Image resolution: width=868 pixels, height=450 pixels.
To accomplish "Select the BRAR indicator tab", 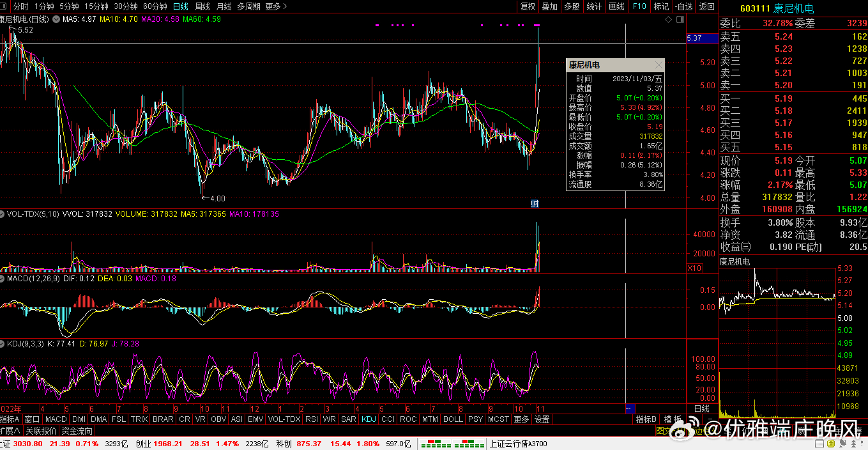I will point(163,419).
